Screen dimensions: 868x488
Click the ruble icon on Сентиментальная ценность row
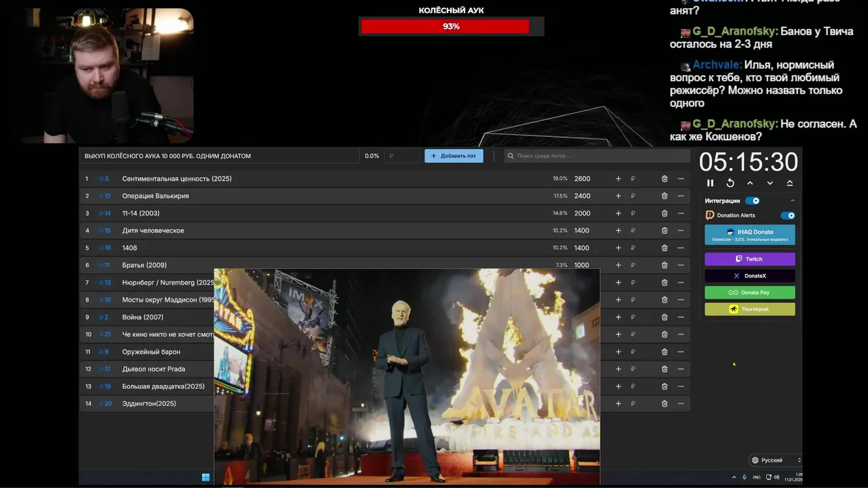pos(633,179)
